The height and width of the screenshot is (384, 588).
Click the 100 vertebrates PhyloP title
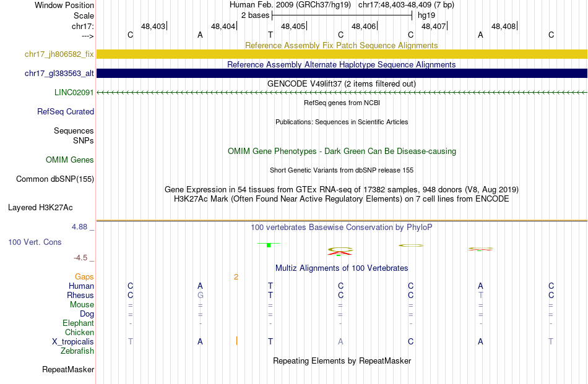[x=342, y=228]
